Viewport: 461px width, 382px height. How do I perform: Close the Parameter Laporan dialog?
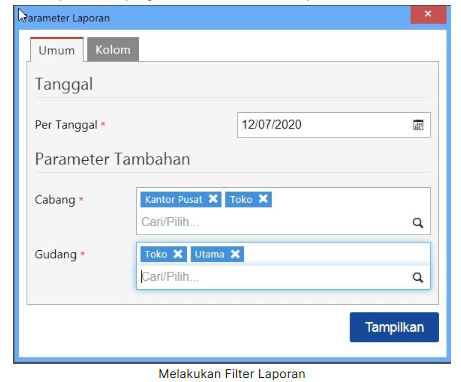coord(428,14)
